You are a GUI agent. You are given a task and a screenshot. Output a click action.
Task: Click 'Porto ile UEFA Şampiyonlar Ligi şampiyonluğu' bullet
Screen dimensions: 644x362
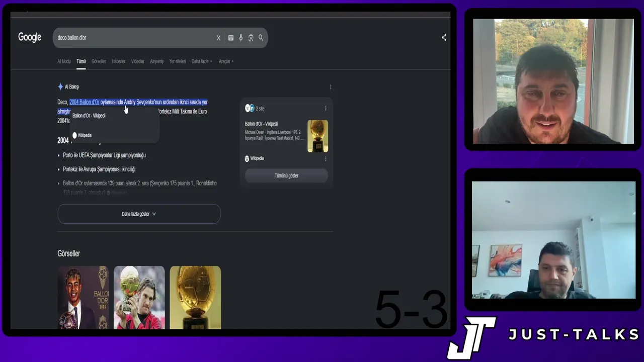pos(104,155)
